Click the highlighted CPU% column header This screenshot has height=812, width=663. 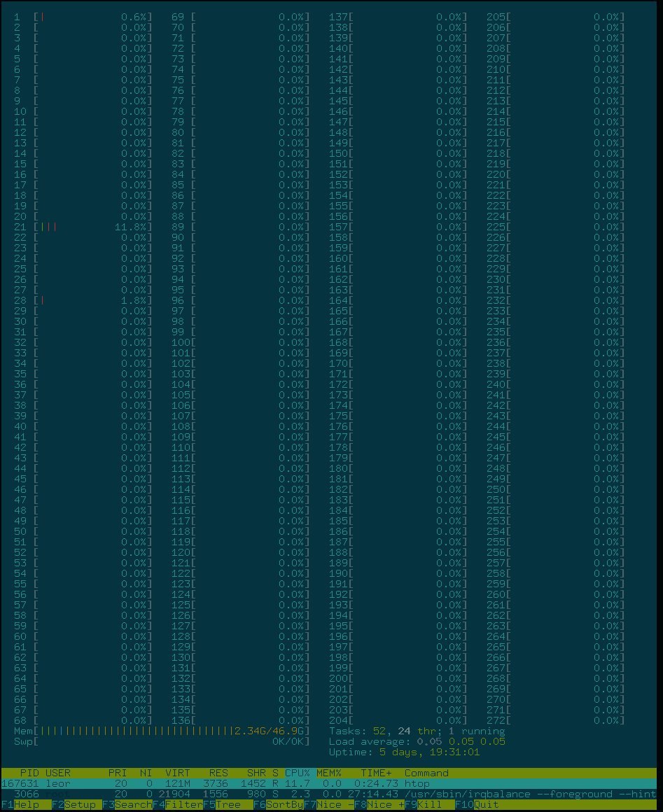point(298,773)
